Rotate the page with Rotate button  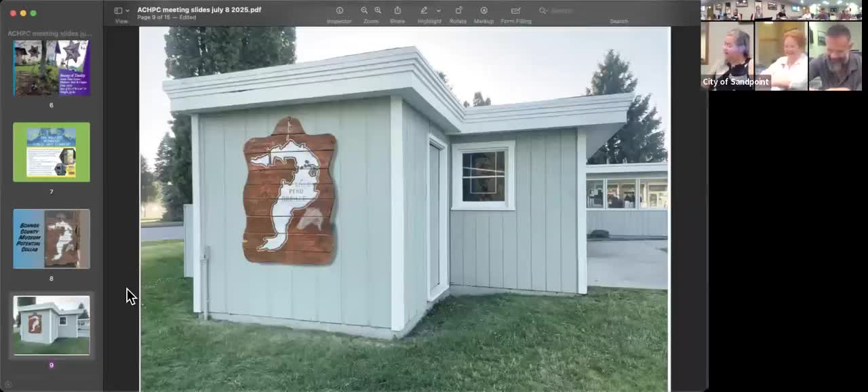(x=458, y=10)
